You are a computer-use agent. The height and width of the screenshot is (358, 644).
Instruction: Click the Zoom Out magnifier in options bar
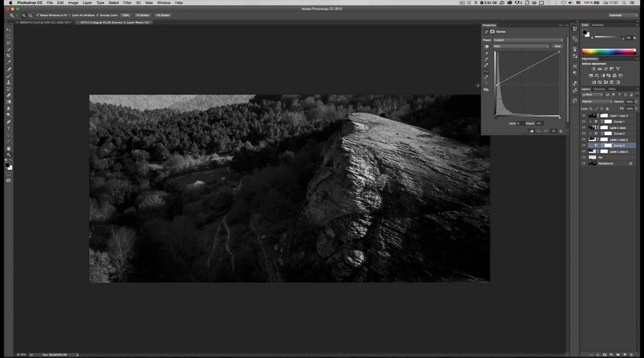[x=30, y=15]
